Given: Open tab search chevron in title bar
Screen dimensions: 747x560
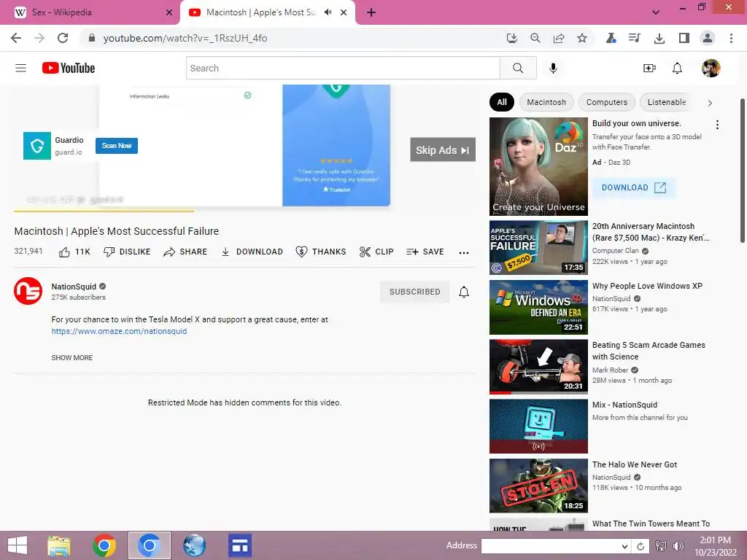Looking at the screenshot, I should click(x=656, y=12).
